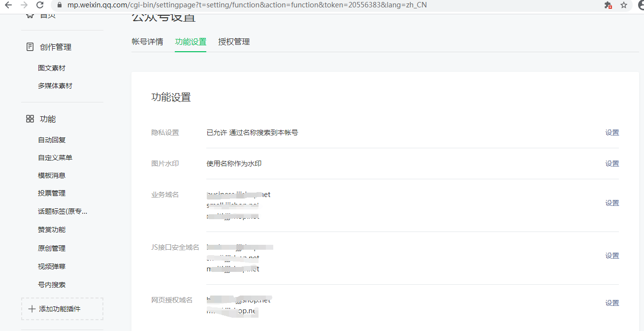The height and width of the screenshot is (331, 644).
Task: Click the 业务域名 row label
Action: click(165, 195)
